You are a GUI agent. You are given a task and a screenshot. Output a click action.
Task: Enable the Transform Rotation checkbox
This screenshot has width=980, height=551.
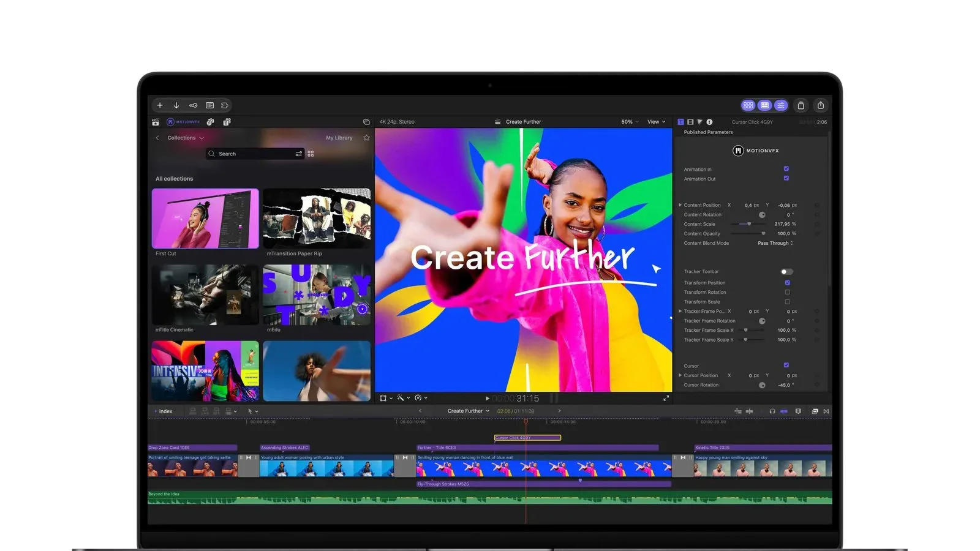tap(787, 292)
